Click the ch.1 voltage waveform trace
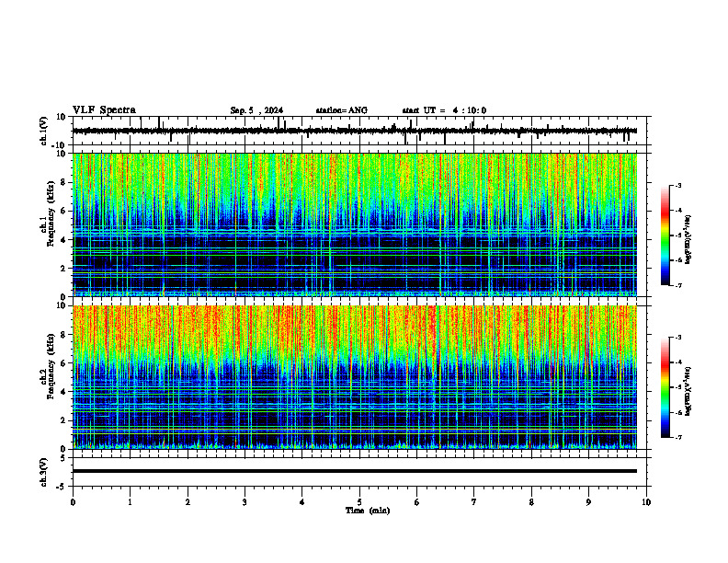728x563 pixels. [354, 131]
